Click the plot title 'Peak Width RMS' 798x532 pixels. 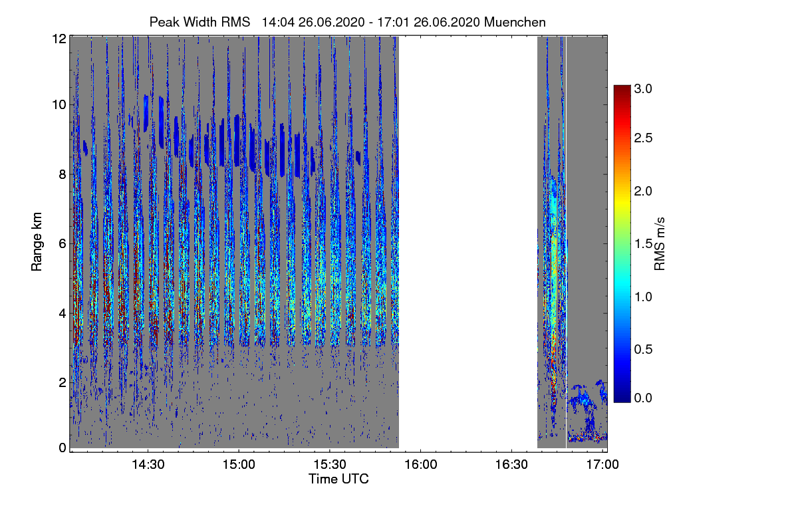(199, 22)
